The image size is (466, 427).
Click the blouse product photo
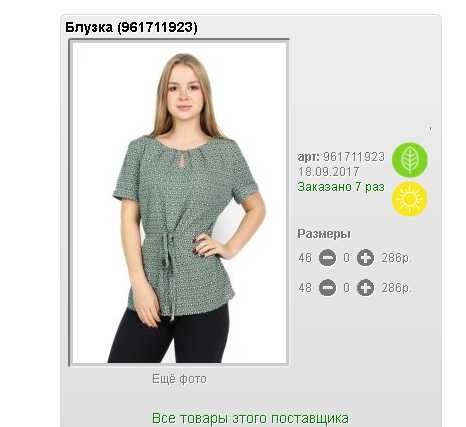179,202
